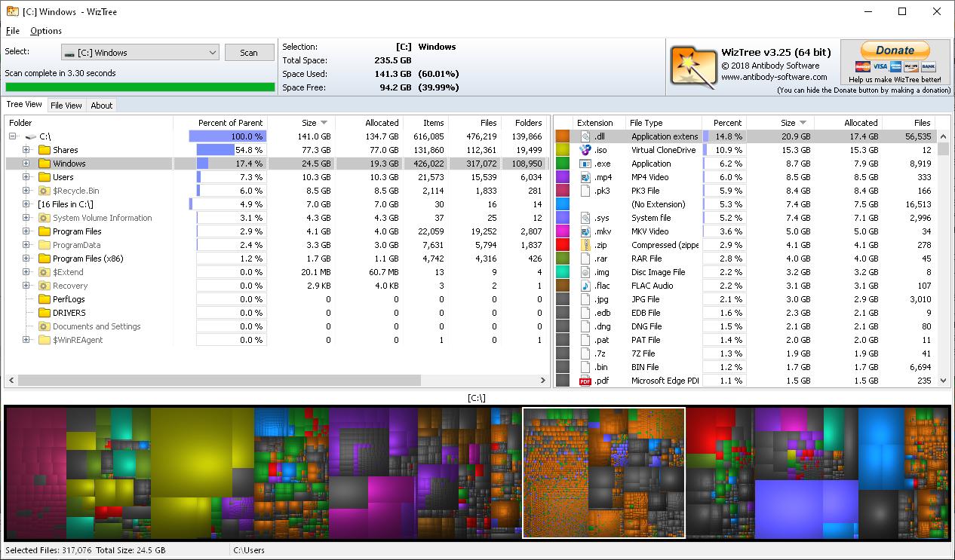The image size is (955, 560).
Task: Click the 56,535 files count for .dll
Action: pos(917,136)
